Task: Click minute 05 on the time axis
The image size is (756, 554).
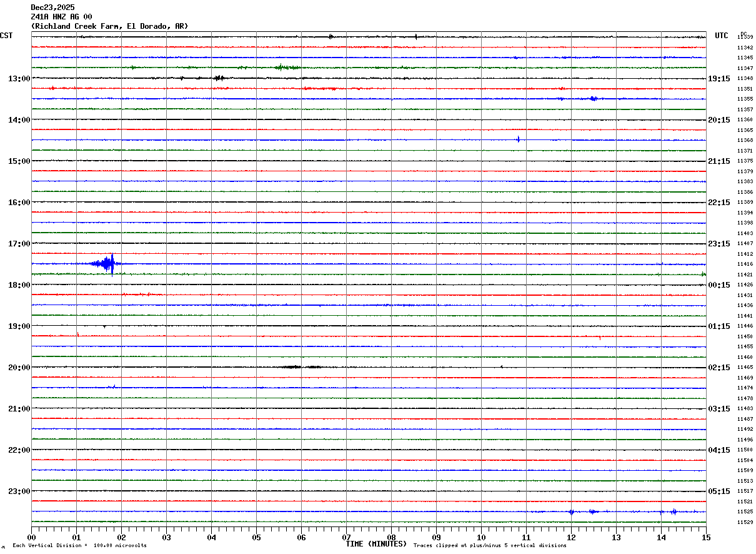Action: [x=257, y=537]
